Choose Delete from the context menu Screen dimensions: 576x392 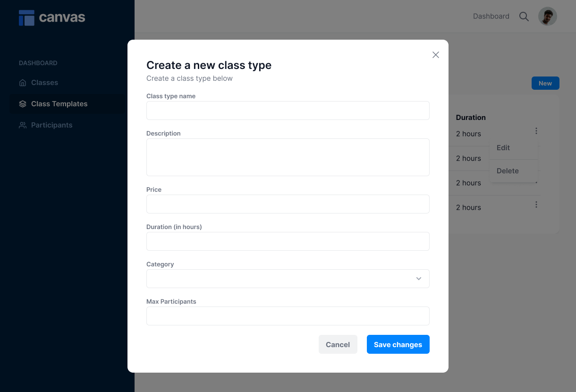pos(508,170)
